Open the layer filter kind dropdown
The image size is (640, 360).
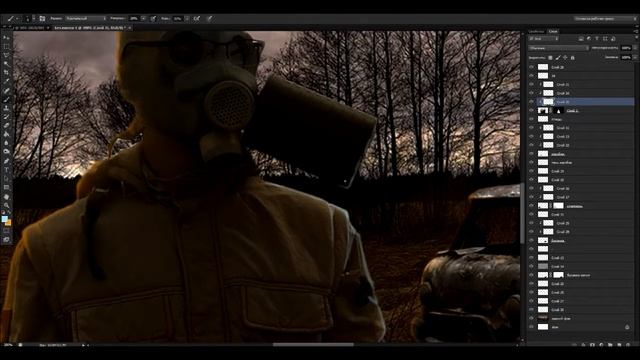544,39
